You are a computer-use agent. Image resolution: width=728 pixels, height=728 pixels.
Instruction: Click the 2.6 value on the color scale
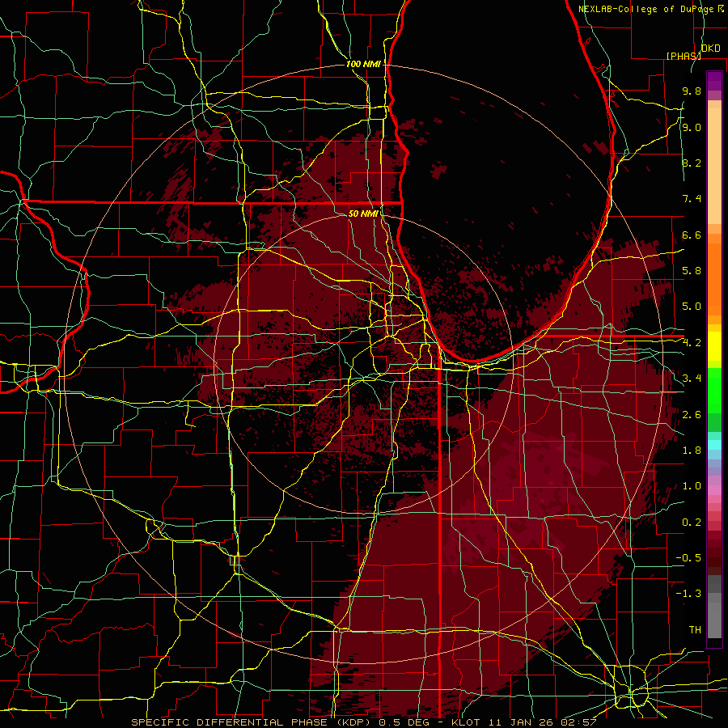[692, 414]
